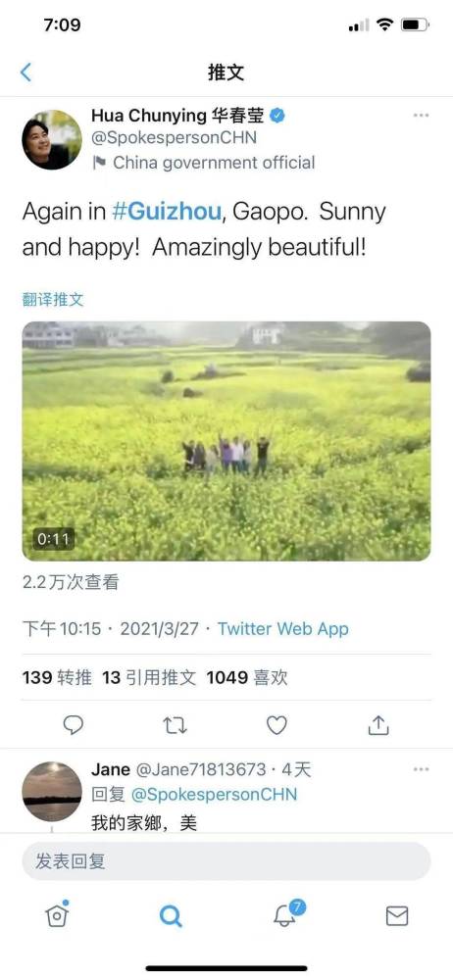Open notifications bell with 7 badge
Screen dimensions: 453x980
(x=287, y=913)
